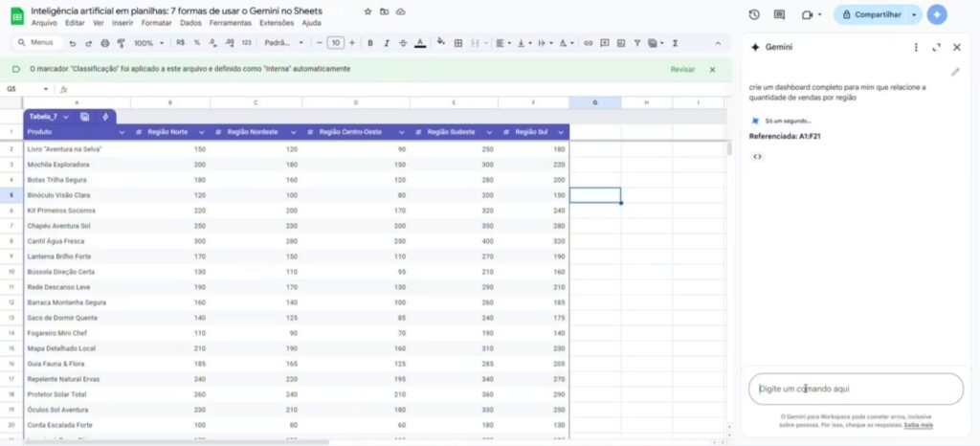Decrease font size with minus

pos(320,43)
